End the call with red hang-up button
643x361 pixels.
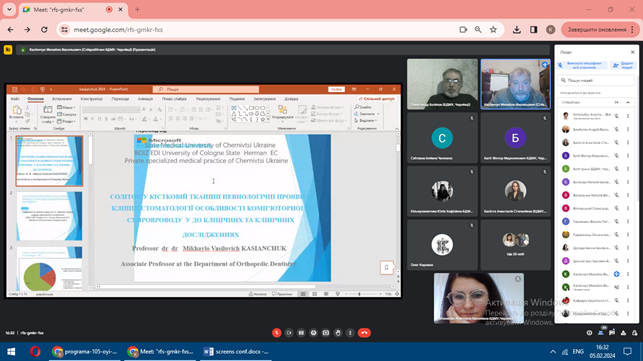(364, 333)
